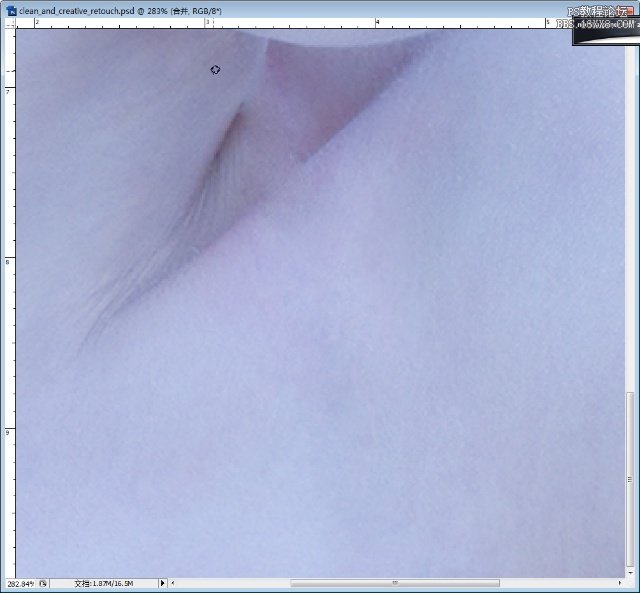
Task: Edit the 282.84% zoom level field
Action: [20, 584]
